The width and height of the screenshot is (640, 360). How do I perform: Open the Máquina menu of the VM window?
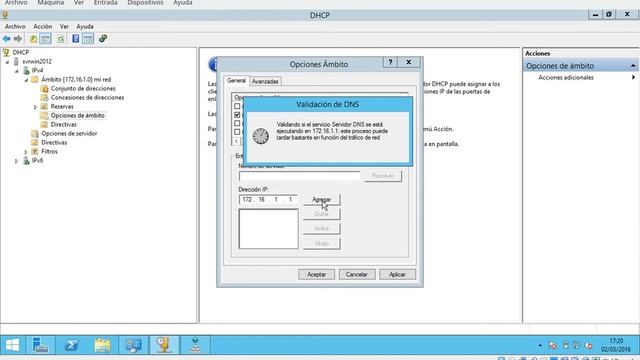[51, 2]
